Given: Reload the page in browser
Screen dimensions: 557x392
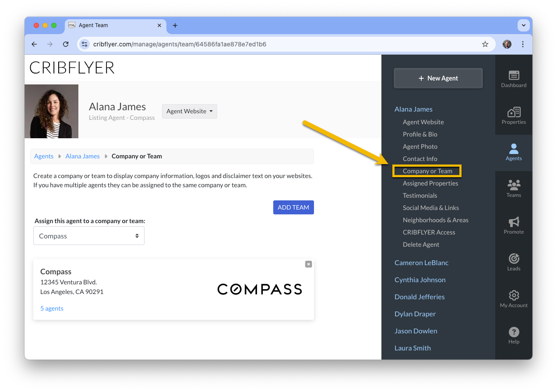Looking at the screenshot, I should coord(66,44).
